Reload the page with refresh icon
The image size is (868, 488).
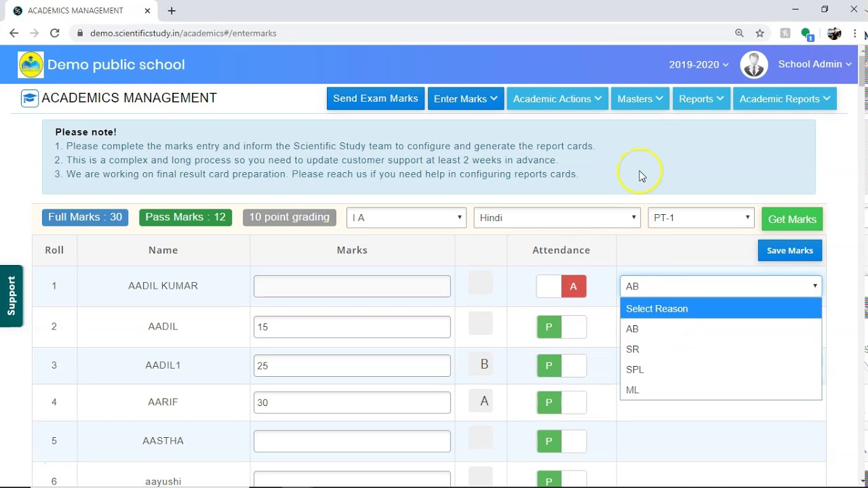(55, 33)
